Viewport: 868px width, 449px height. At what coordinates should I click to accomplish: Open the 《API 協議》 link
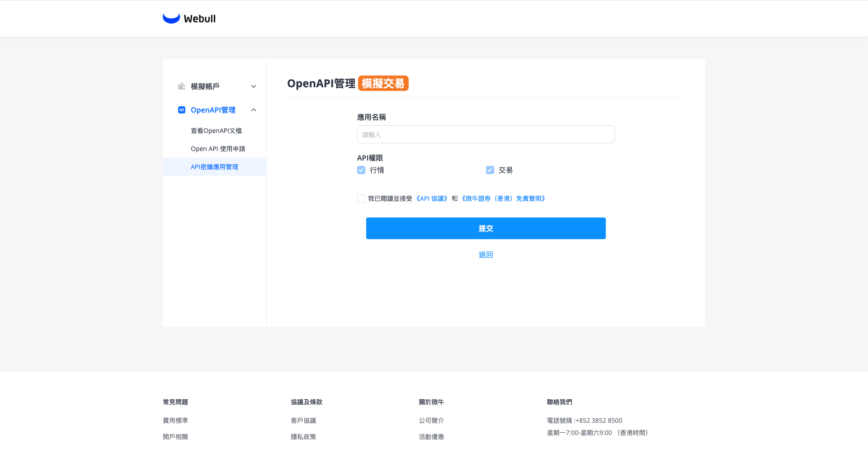432,199
